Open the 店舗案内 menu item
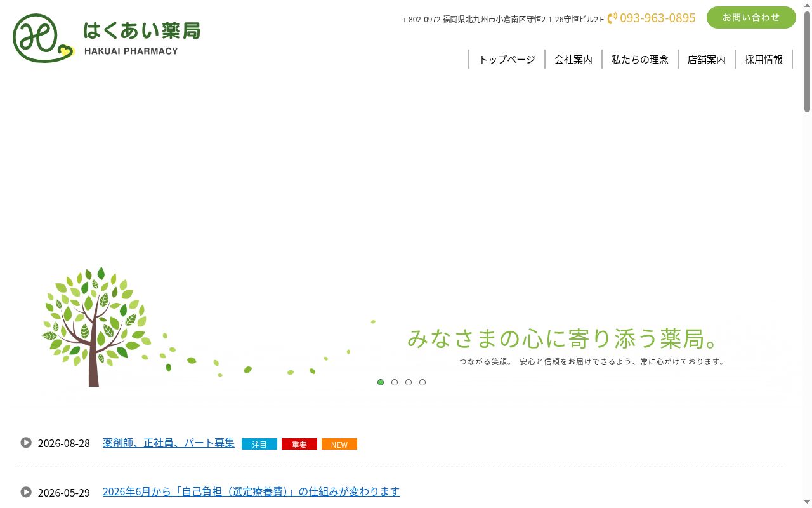812x508 pixels. click(x=707, y=59)
